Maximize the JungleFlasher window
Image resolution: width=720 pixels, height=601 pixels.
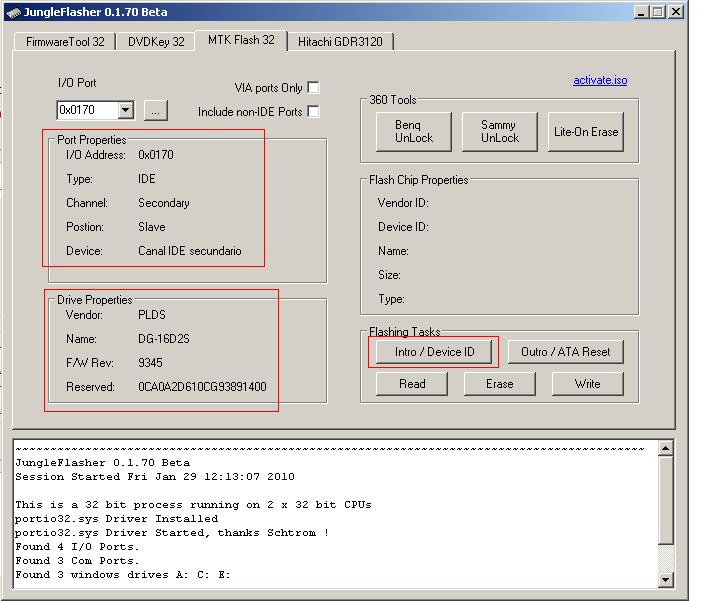(x=658, y=12)
